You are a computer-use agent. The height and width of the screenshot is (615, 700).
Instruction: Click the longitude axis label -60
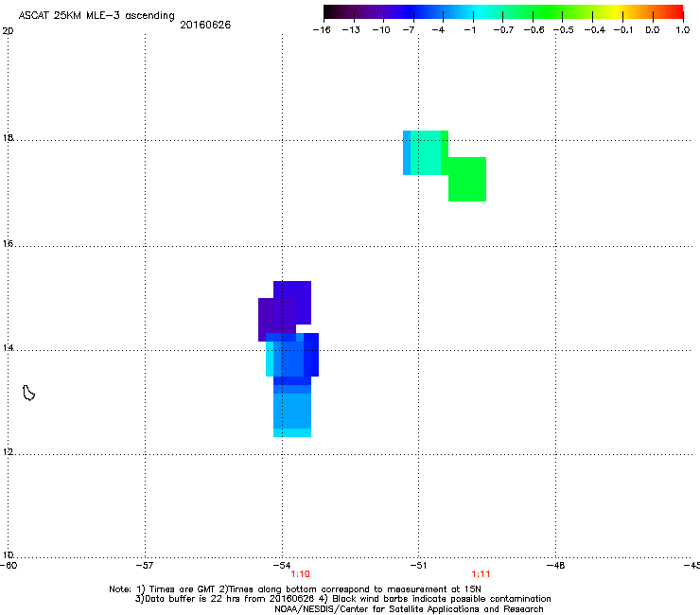tap(9, 566)
